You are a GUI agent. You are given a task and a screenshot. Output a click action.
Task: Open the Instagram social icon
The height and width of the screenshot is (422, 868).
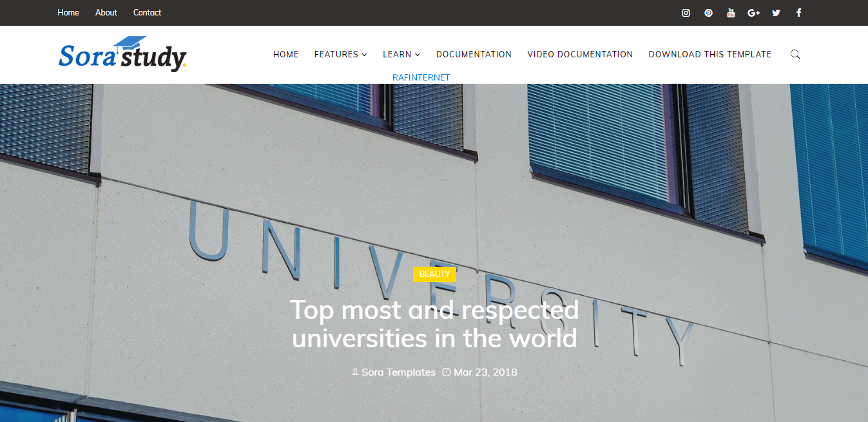click(686, 13)
